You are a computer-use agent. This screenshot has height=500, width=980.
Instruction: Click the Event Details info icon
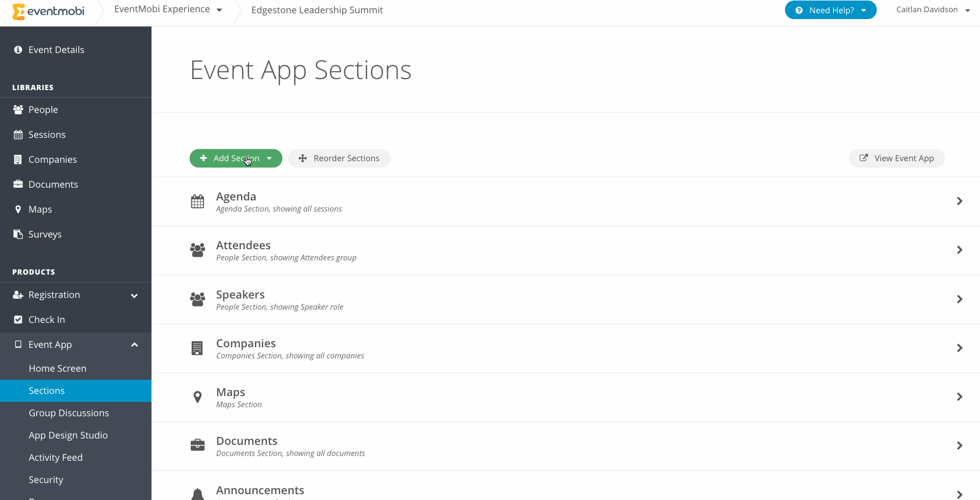[x=18, y=49]
